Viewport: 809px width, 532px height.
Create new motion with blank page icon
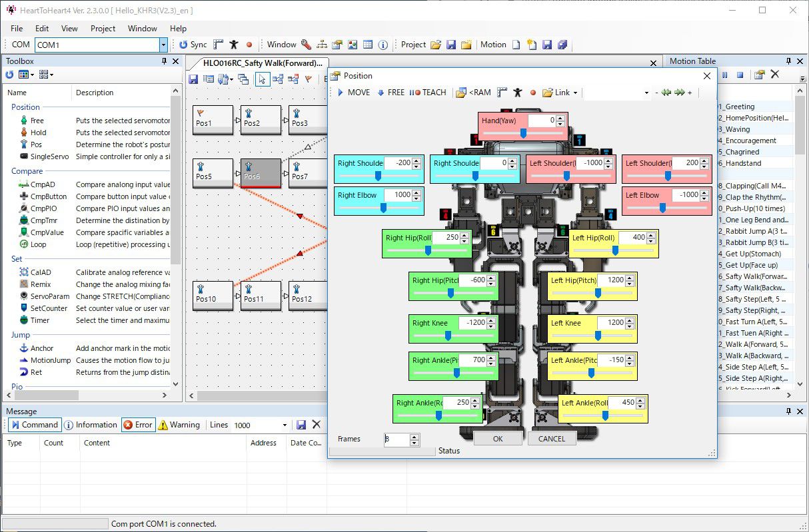coord(516,45)
